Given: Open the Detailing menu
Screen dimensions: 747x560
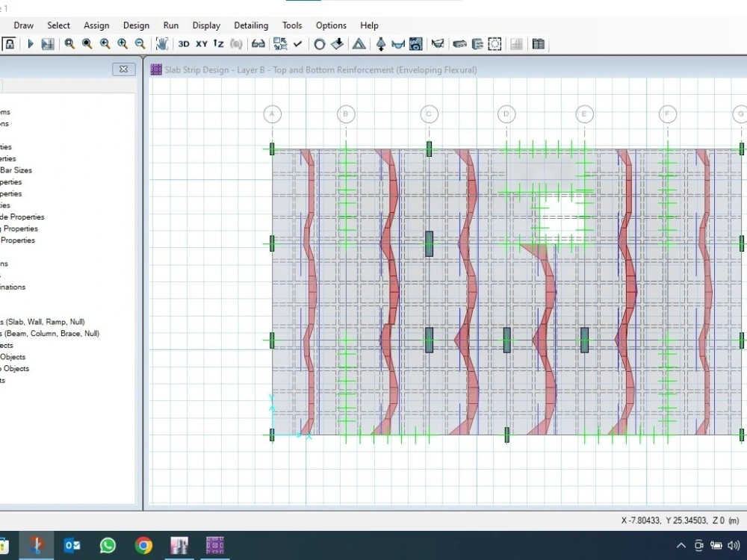Looking at the screenshot, I should [x=251, y=25].
